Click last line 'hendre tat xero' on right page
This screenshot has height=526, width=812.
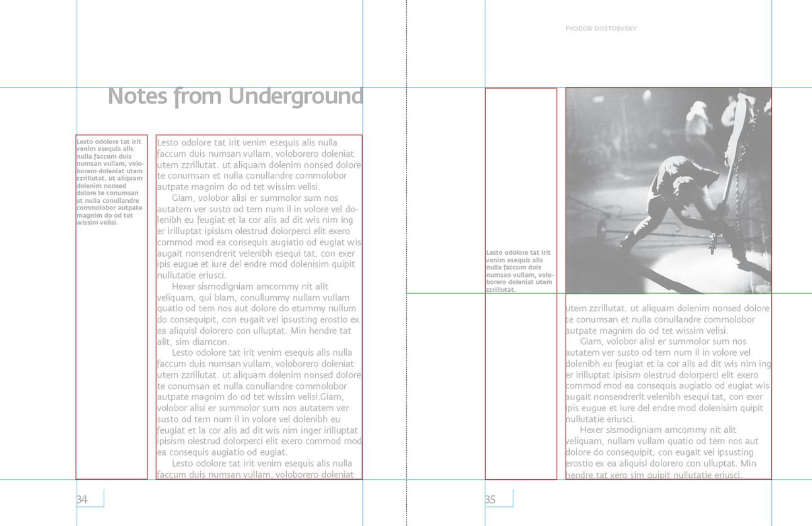654,475
